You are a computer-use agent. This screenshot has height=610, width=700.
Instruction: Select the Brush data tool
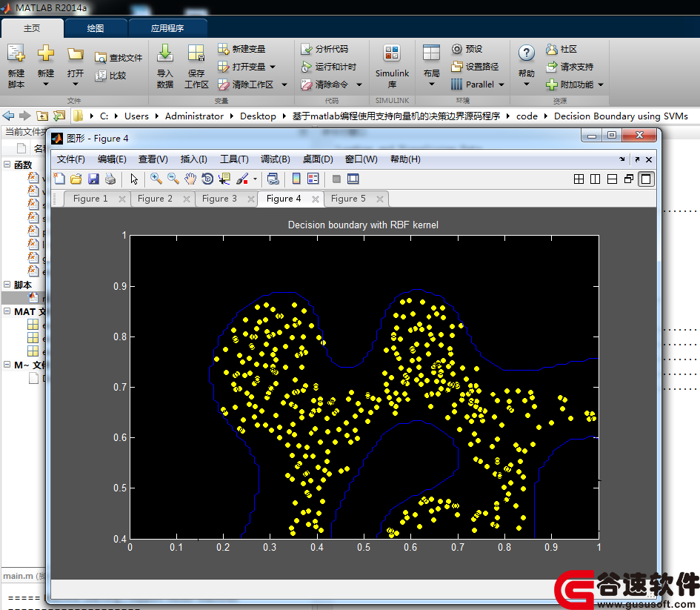[x=242, y=179]
